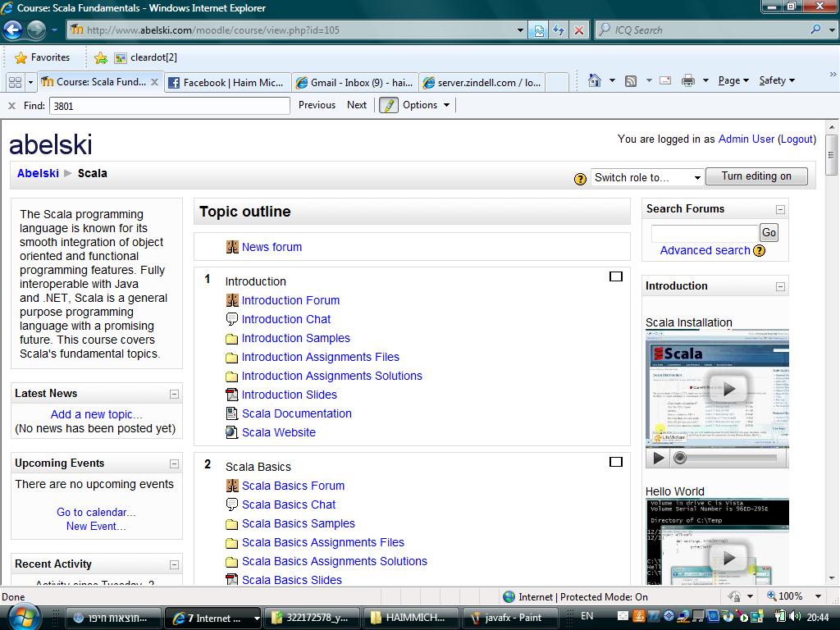840x630 pixels.
Task: Click the browser Forward arrow button
Action: pos(36,30)
